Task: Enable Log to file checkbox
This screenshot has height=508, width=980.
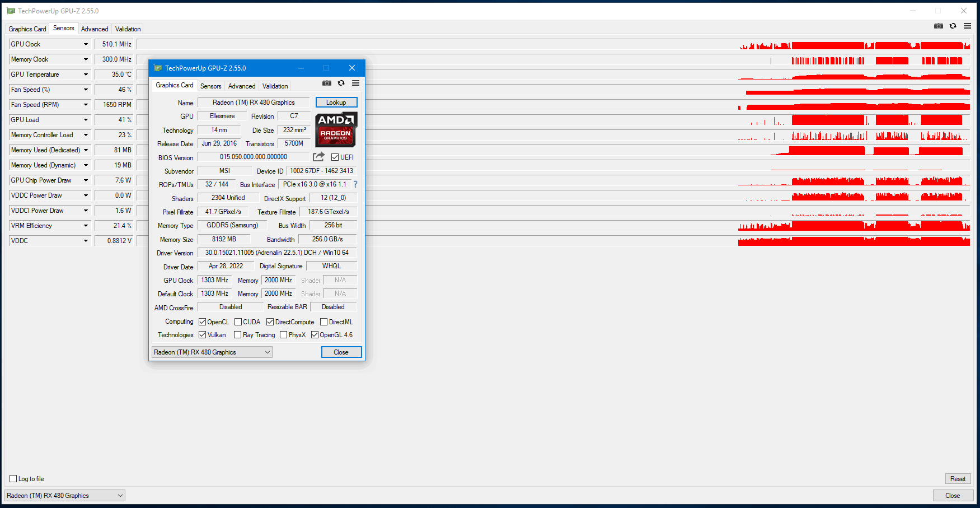Action: coord(13,479)
